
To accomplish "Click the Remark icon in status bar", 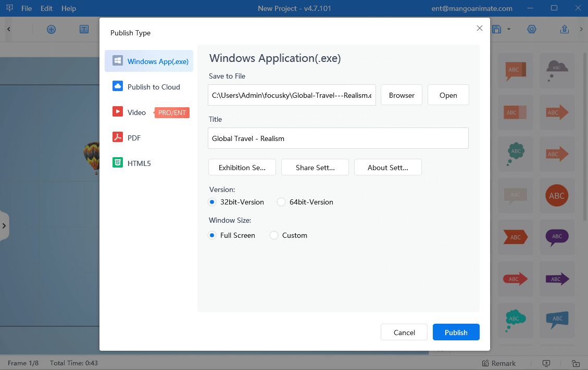I will coord(485,363).
